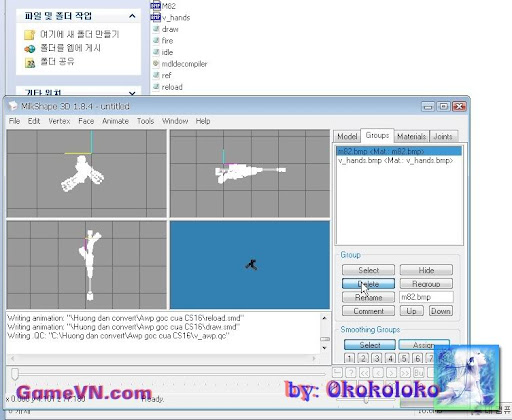
Task: Click the share folder icon
Action: (30, 62)
